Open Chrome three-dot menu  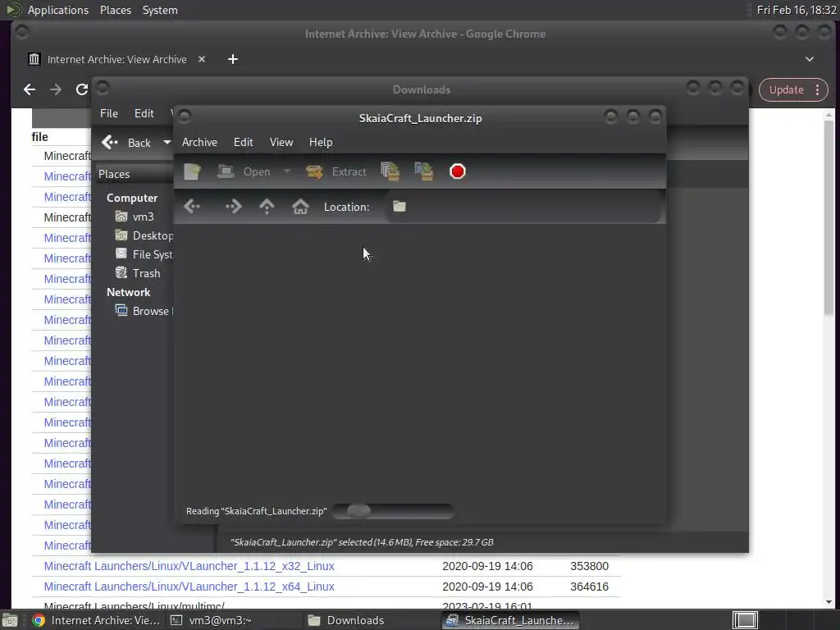817,90
